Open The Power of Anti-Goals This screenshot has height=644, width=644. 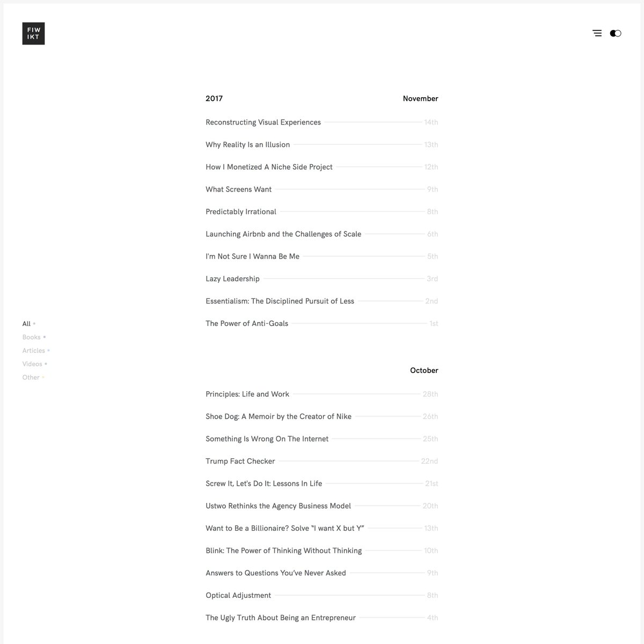pos(247,324)
